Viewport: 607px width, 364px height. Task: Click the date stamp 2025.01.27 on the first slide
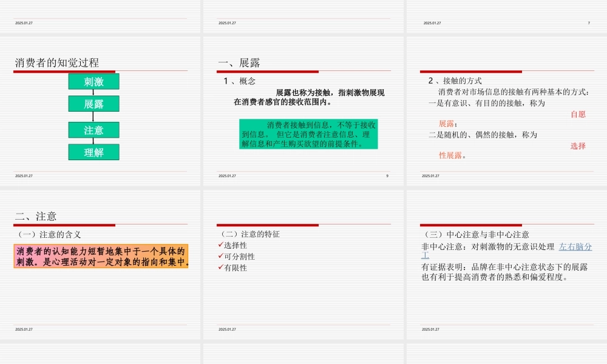tap(22, 175)
